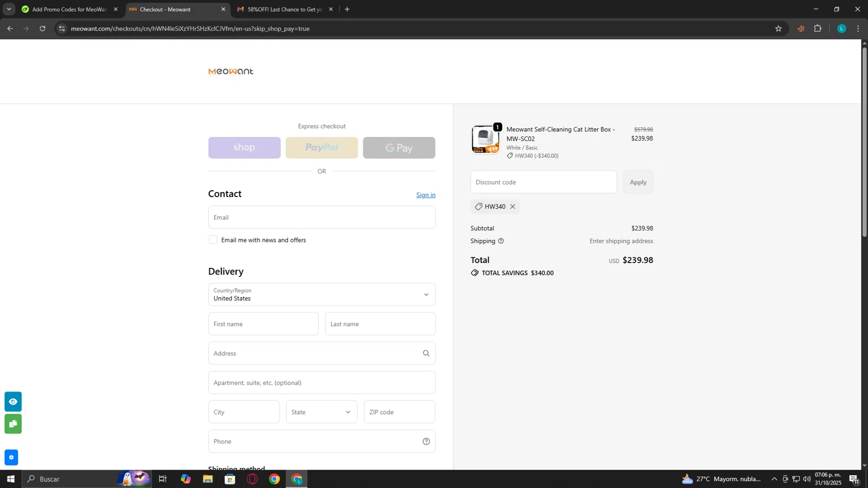The width and height of the screenshot is (868, 488).
Task: Click the weather widget in taskbar
Action: tap(721, 479)
